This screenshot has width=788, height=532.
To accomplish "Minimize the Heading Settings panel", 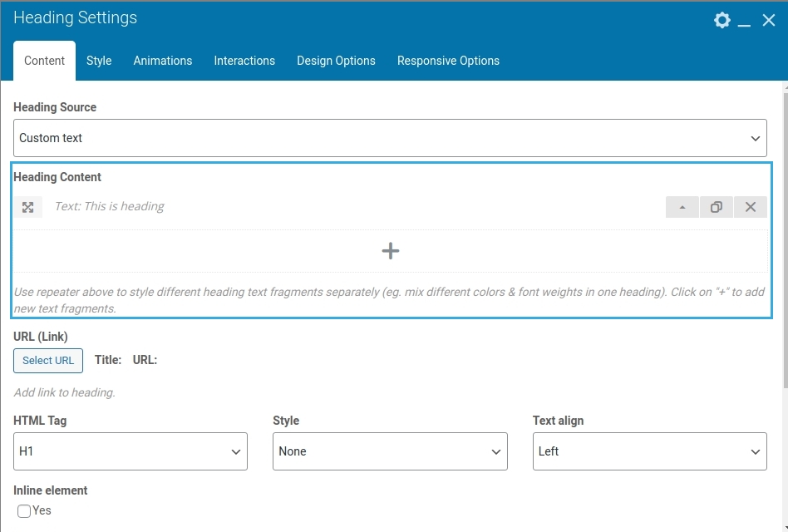I will (x=745, y=21).
